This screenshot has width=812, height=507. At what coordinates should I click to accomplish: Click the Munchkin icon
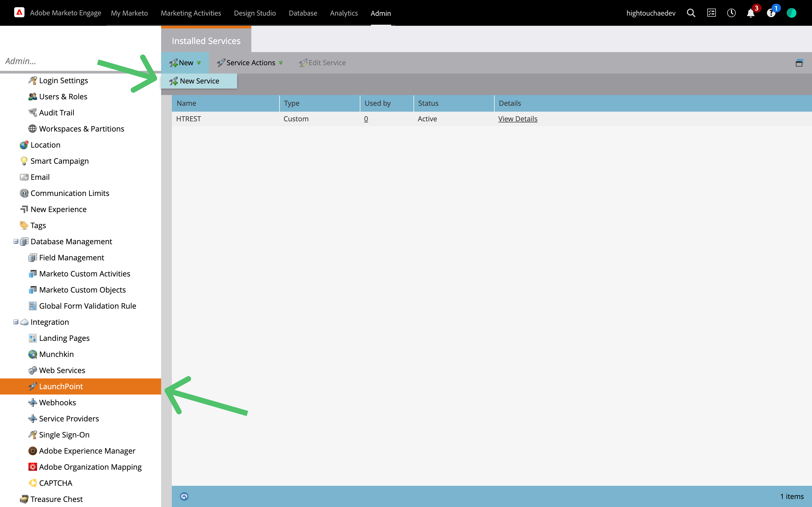point(32,354)
